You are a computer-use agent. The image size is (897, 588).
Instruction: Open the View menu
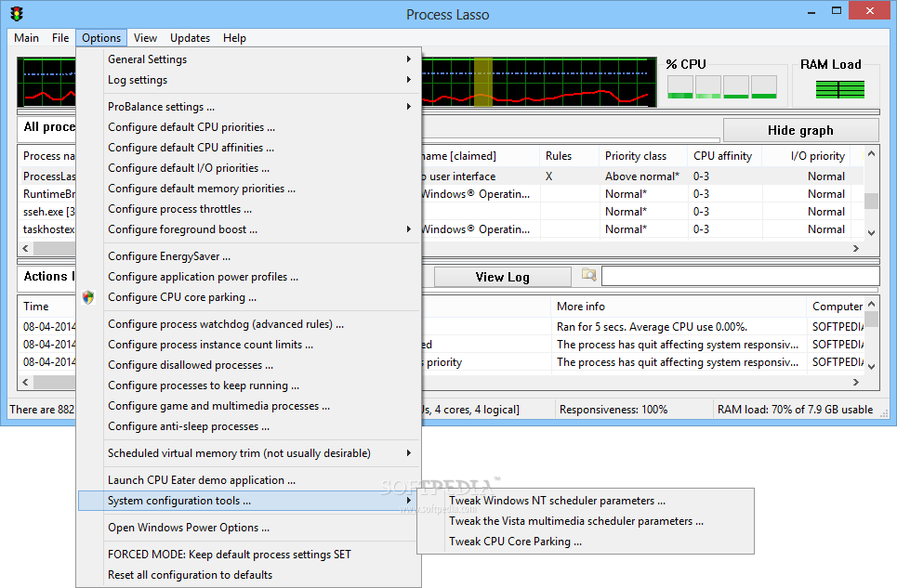click(145, 38)
